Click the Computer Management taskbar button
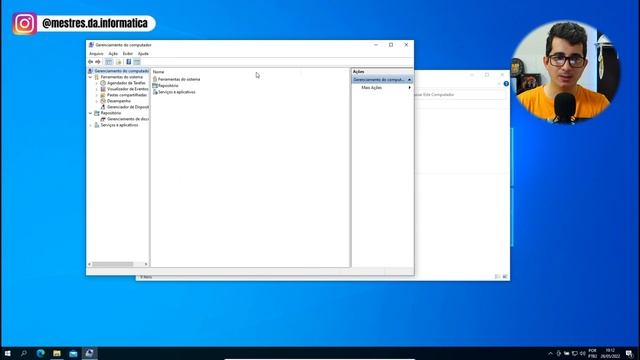 click(89, 353)
